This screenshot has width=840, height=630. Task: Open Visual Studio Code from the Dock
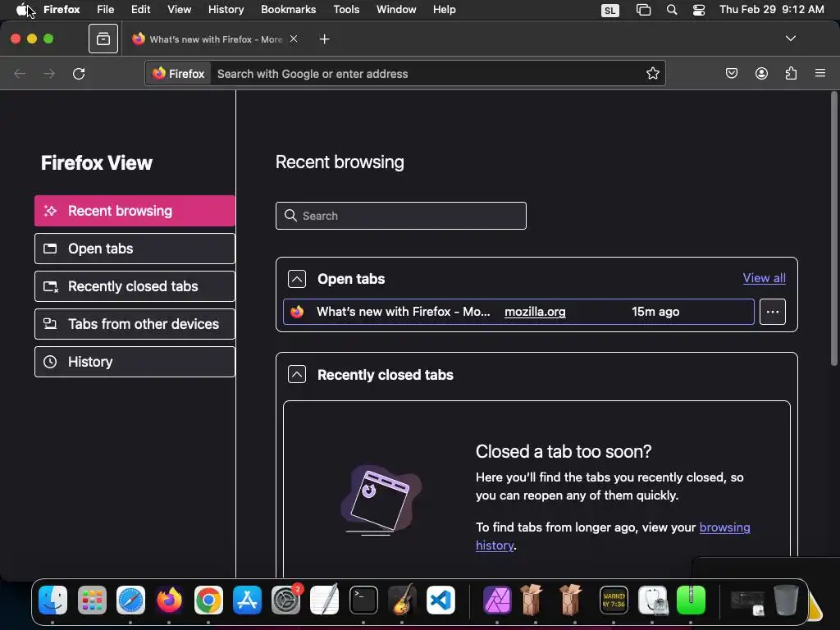441,600
